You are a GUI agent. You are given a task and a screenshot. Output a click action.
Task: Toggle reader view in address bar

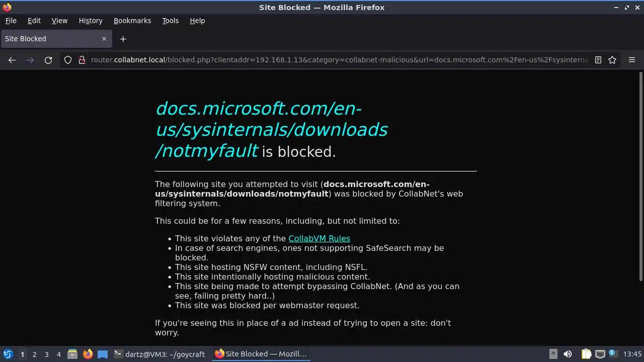tap(598, 60)
